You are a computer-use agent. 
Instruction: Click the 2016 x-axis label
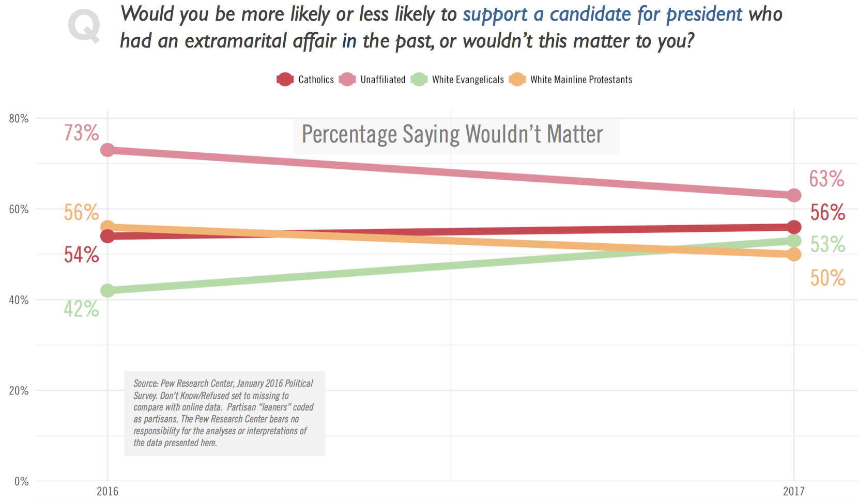click(x=108, y=491)
